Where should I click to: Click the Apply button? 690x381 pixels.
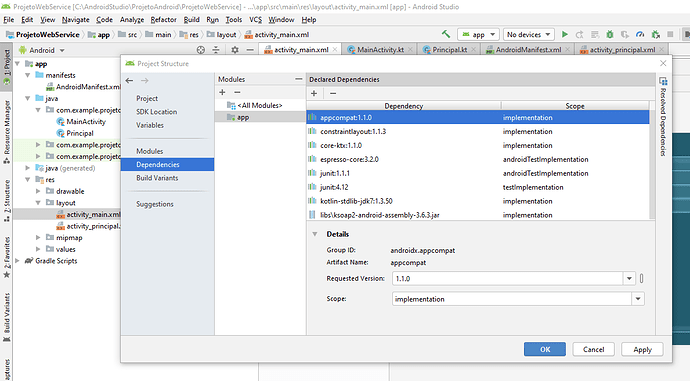pyautogui.click(x=642, y=349)
